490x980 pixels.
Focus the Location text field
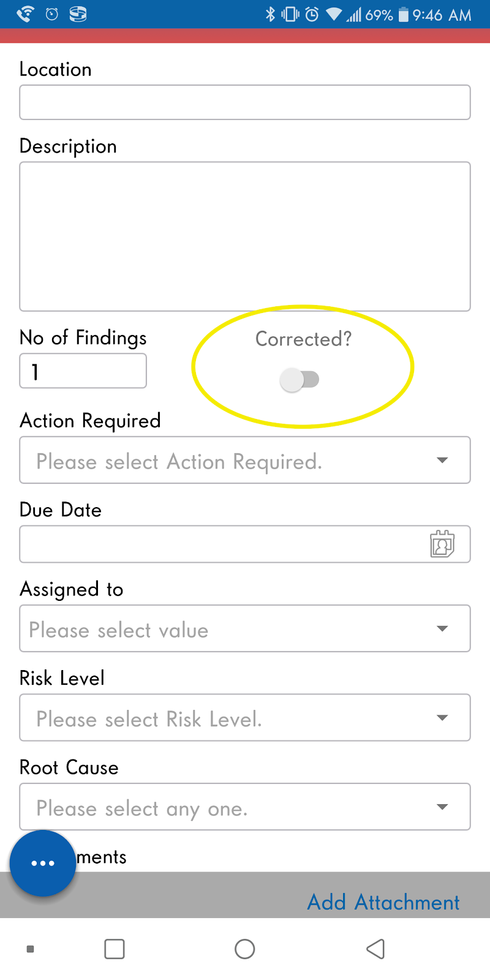pyautogui.click(x=245, y=102)
